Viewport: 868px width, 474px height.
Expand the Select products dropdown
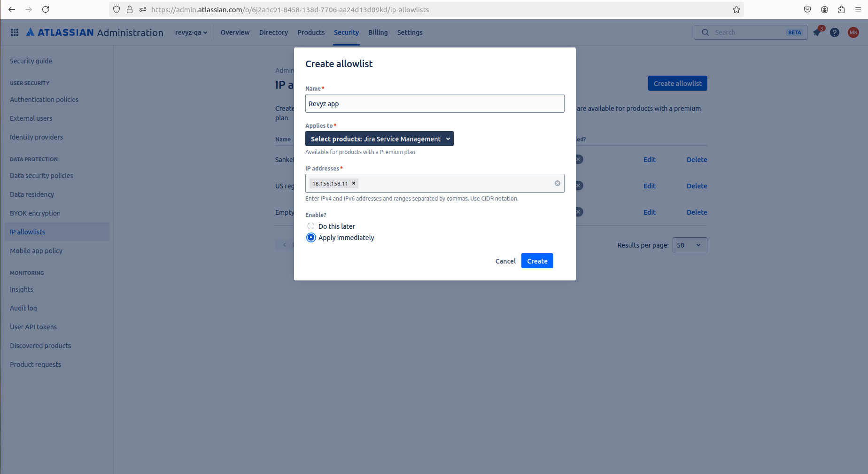click(x=379, y=139)
